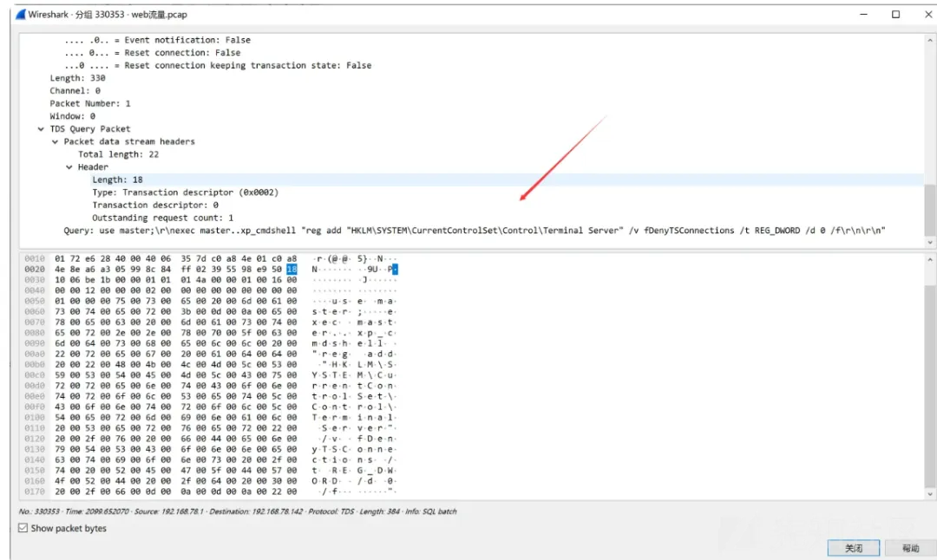Select the 'Length: 18' tree row
Viewport: 937px width, 560px height.
pyautogui.click(x=472, y=179)
